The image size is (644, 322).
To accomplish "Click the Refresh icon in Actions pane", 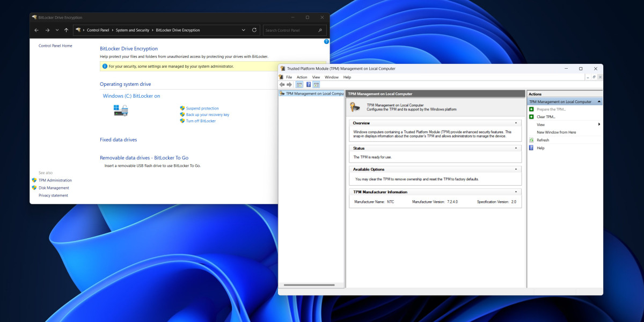I will pyautogui.click(x=531, y=140).
